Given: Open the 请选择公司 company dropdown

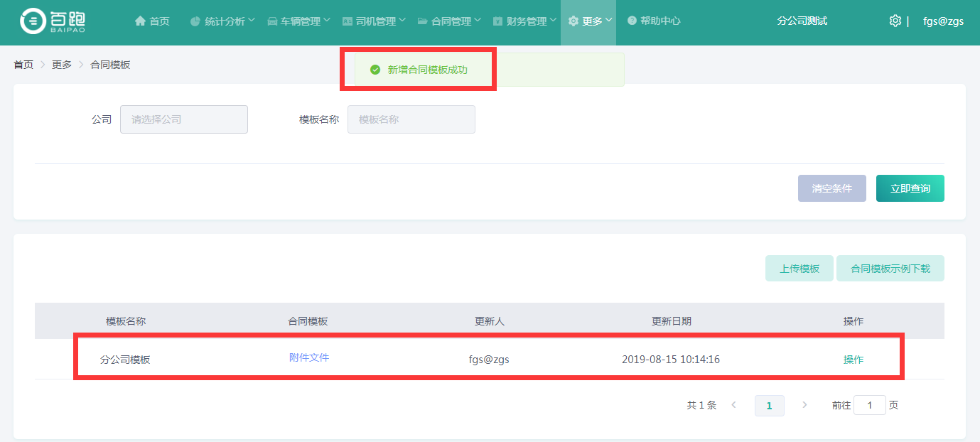Looking at the screenshot, I should click(183, 119).
